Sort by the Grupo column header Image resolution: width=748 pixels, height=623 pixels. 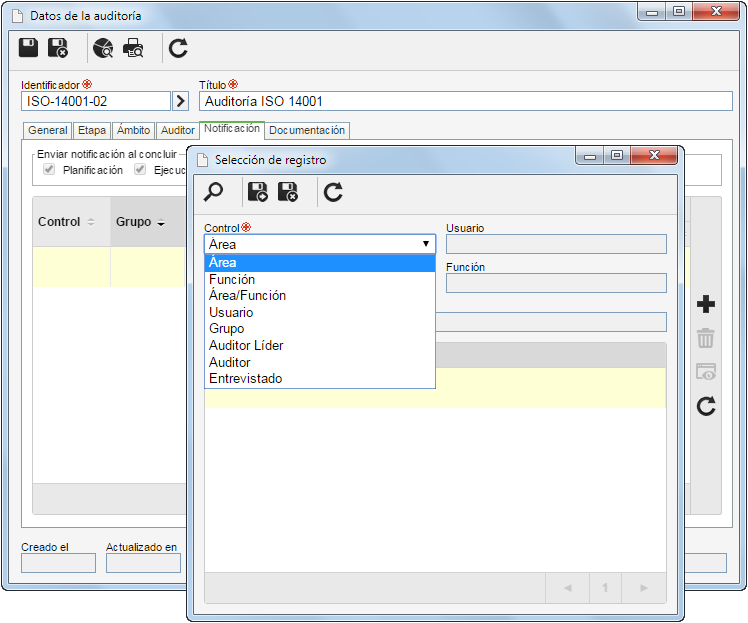pyautogui.click(x=148, y=222)
